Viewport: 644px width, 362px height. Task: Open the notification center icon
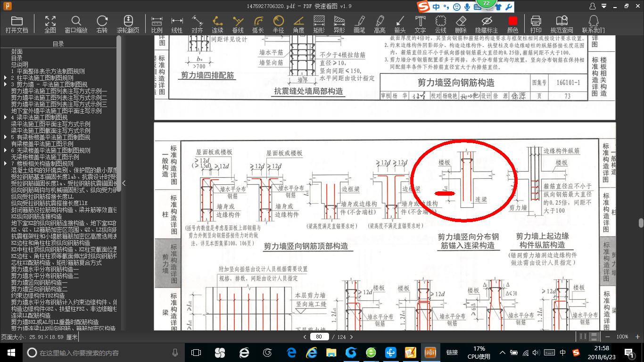630,353
